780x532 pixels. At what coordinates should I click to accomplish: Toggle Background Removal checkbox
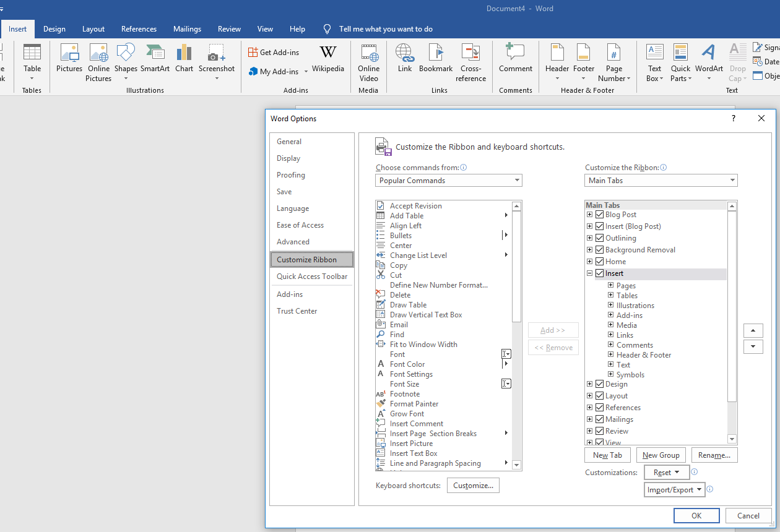pos(599,250)
